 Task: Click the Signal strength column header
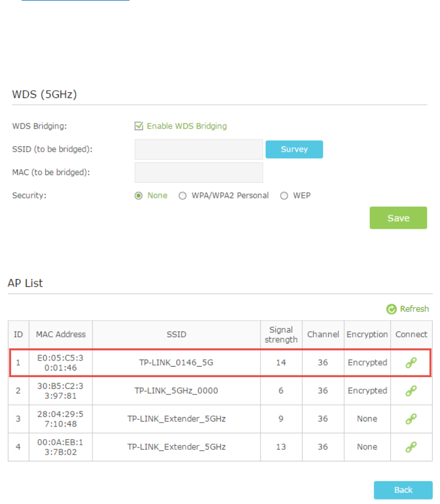(281, 335)
